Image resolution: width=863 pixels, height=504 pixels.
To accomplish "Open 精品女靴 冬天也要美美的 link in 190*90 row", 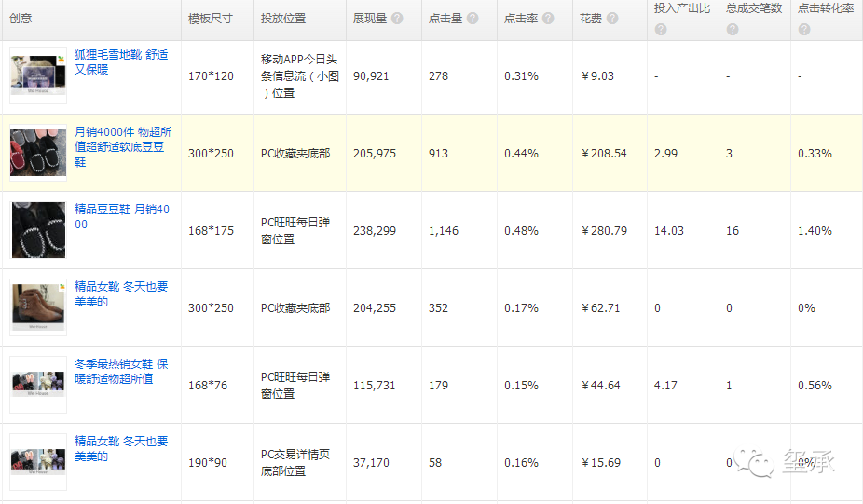I will (121, 448).
